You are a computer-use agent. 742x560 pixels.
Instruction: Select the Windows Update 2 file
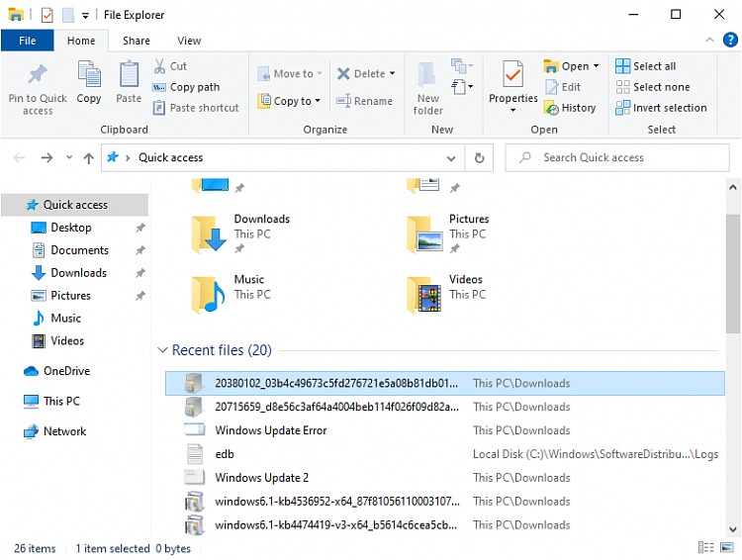445,478
